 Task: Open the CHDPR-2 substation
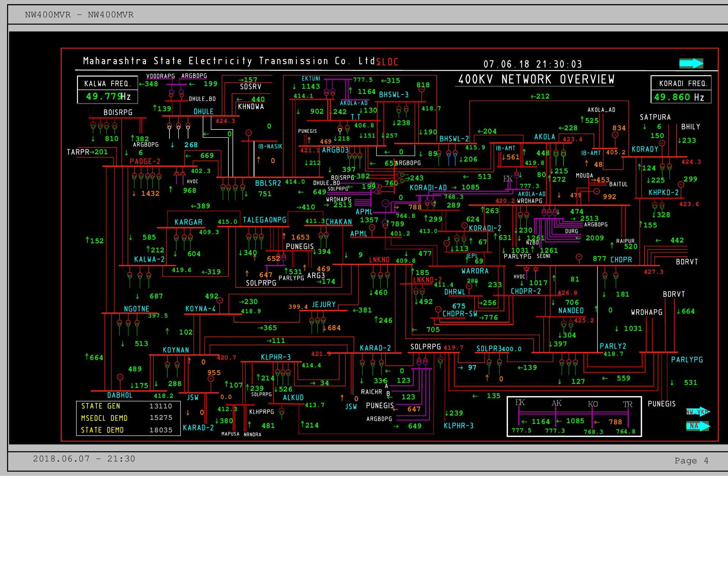[x=525, y=291]
